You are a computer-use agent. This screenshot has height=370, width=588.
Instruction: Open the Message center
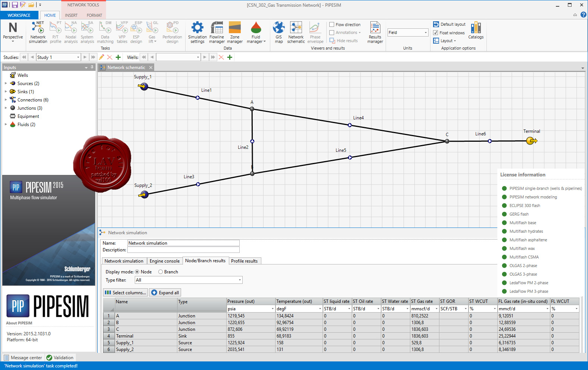click(x=23, y=358)
